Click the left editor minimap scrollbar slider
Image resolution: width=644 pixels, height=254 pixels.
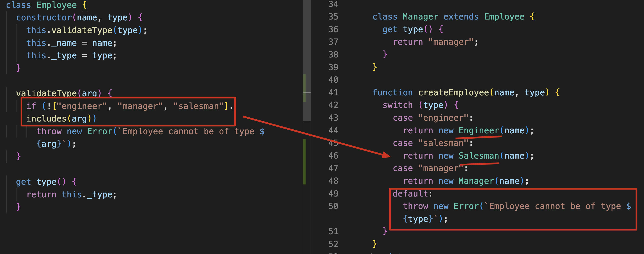[307, 61]
